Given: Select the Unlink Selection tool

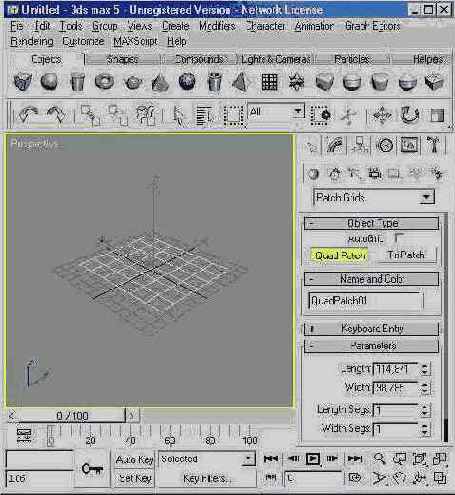Looking at the screenshot, I should point(117,115).
